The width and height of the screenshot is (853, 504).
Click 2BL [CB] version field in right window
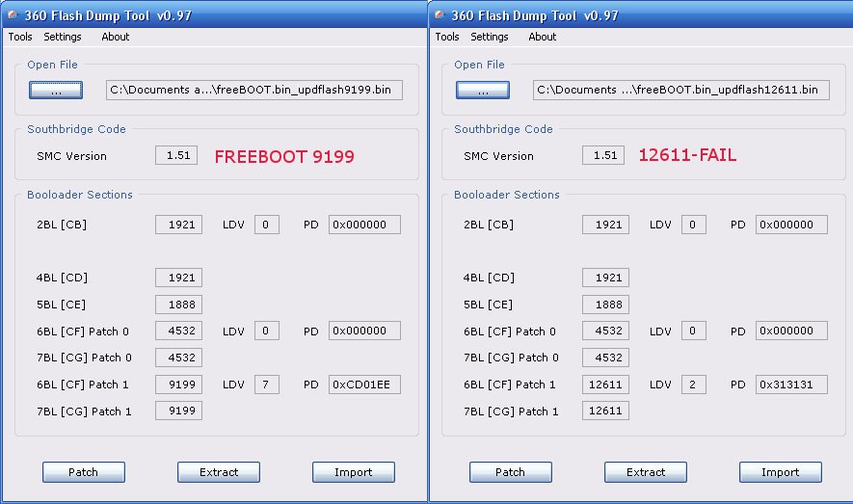point(605,225)
